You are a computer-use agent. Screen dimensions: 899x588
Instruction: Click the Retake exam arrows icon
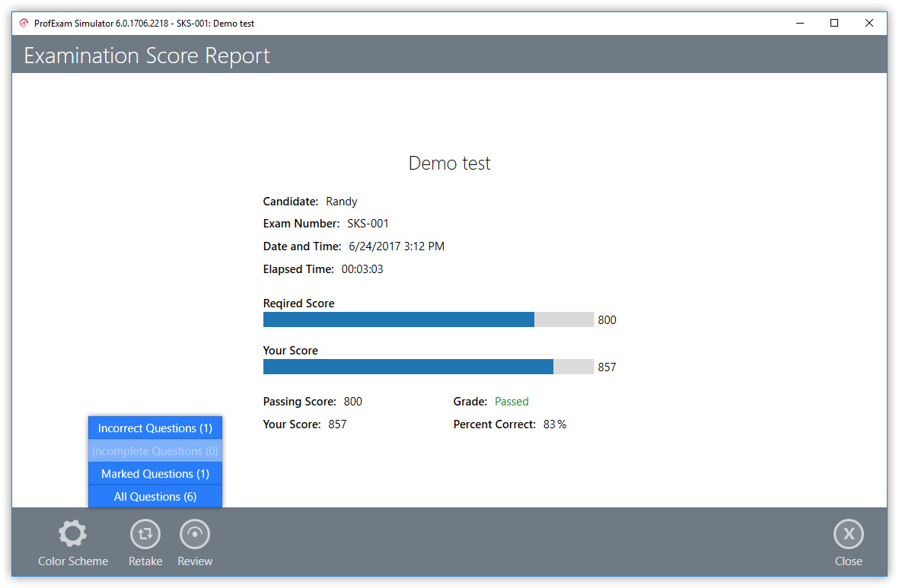145,534
